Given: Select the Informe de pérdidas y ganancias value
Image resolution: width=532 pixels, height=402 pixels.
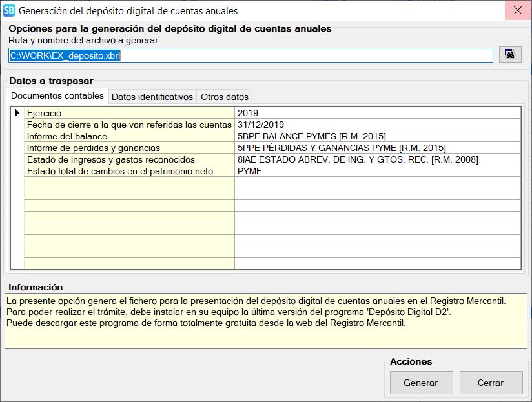Looking at the screenshot, I should [x=378, y=148].
